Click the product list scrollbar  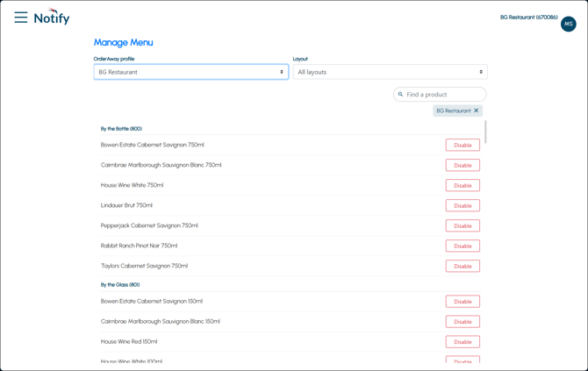click(485, 132)
